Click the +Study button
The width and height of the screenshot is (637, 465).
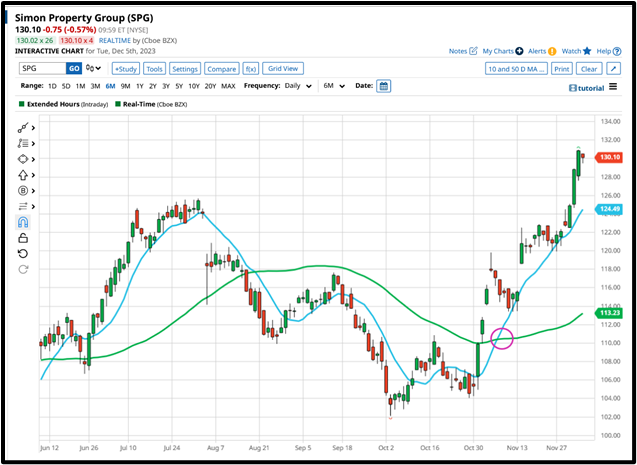pos(126,69)
